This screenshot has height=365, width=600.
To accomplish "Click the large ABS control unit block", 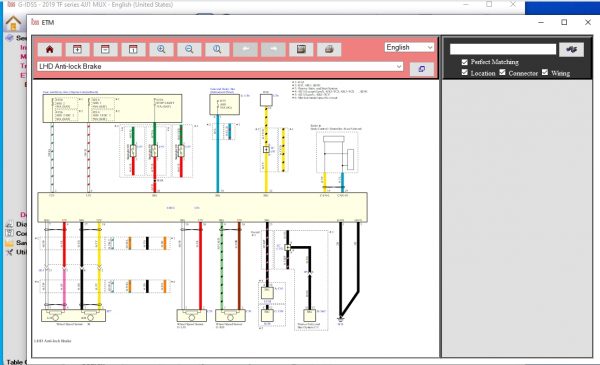I will point(202,207).
